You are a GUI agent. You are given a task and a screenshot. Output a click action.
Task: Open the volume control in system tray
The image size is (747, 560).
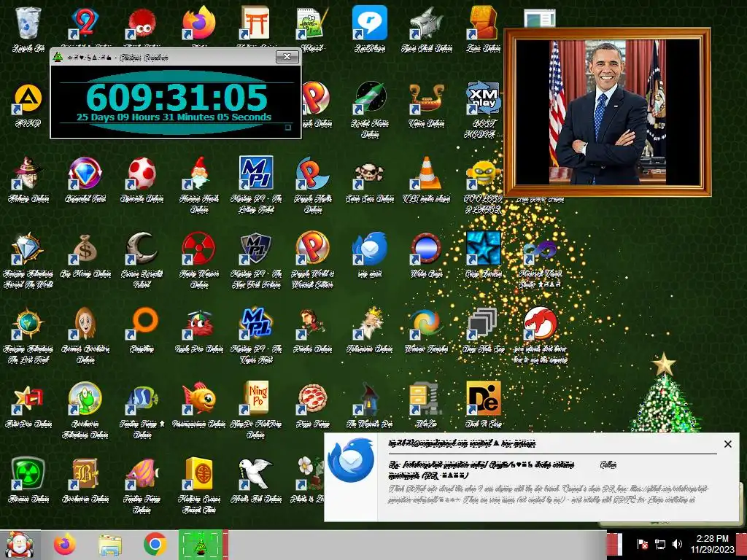[677, 544]
